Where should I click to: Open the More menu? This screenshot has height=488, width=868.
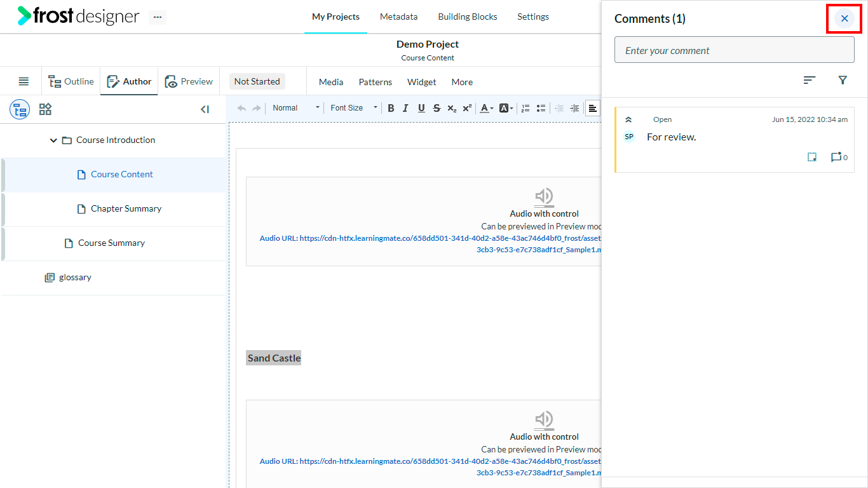[462, 82]
